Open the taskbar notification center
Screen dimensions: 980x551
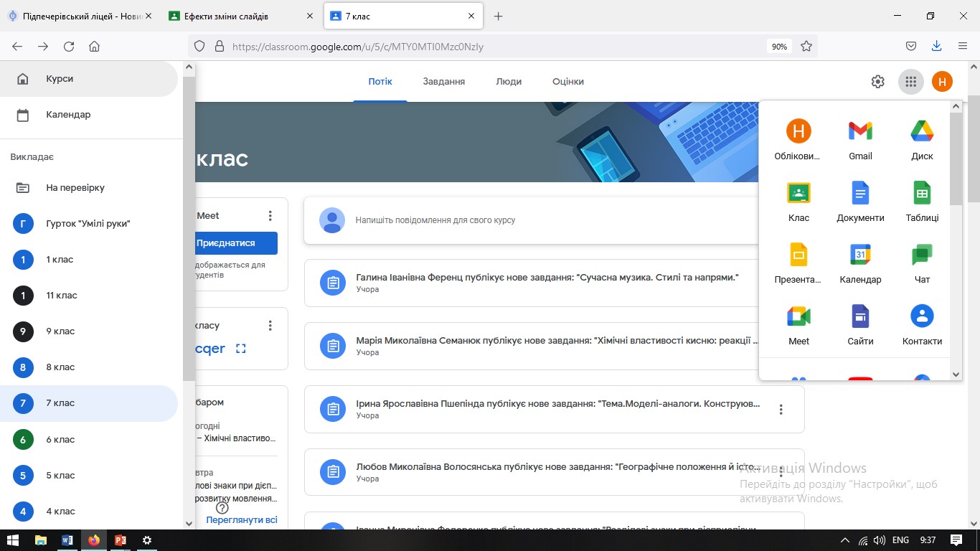click(956, 540)
